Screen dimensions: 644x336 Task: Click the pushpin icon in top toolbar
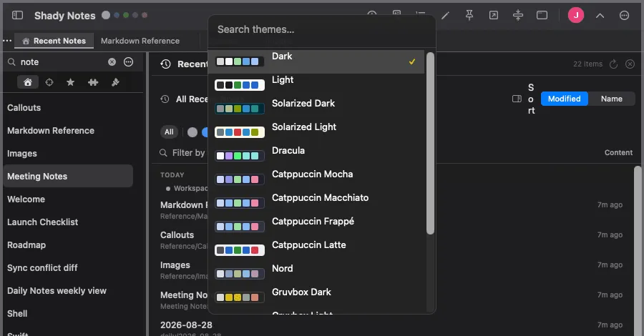469,16
